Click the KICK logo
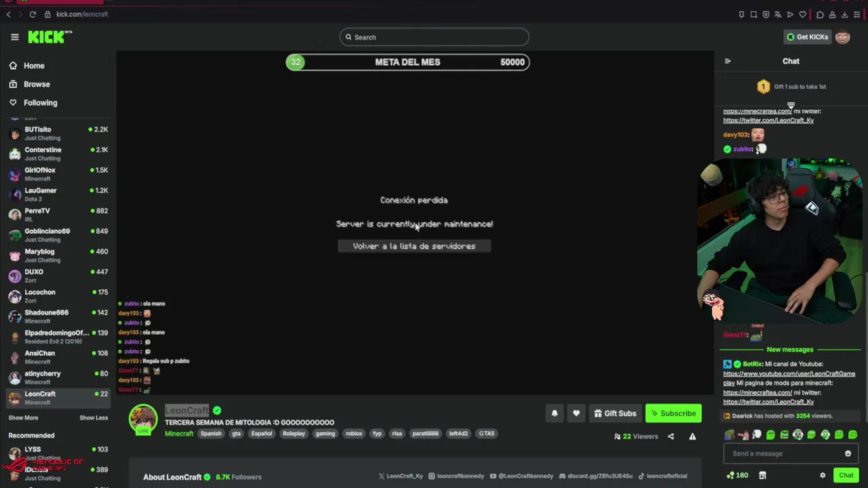 [x=50, y=37]
